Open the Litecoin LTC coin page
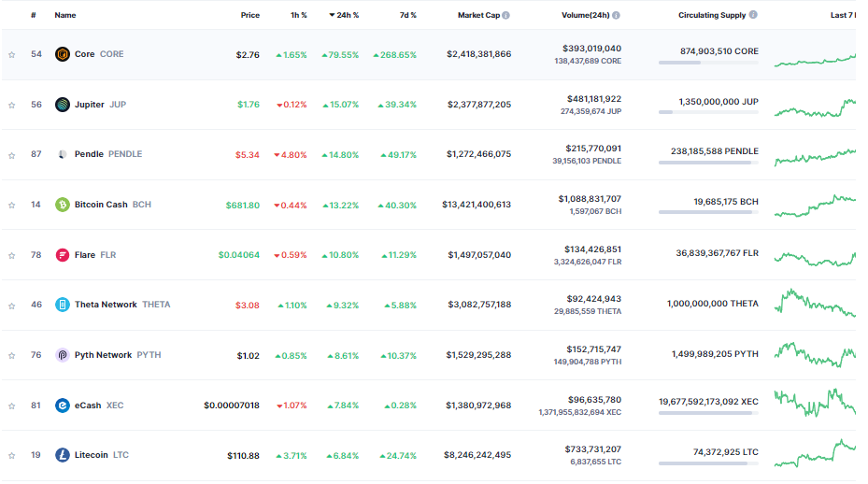The image size is (868, 484). (102, 455)
